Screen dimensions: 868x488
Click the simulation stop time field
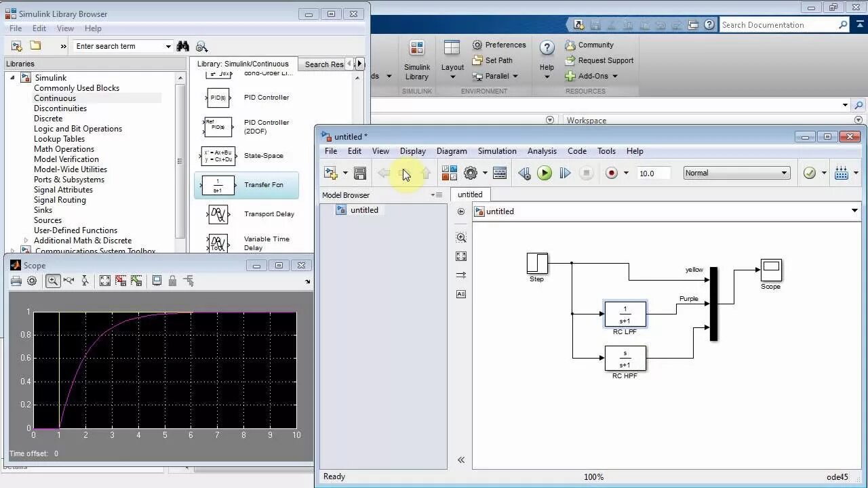tap(654, 174)
